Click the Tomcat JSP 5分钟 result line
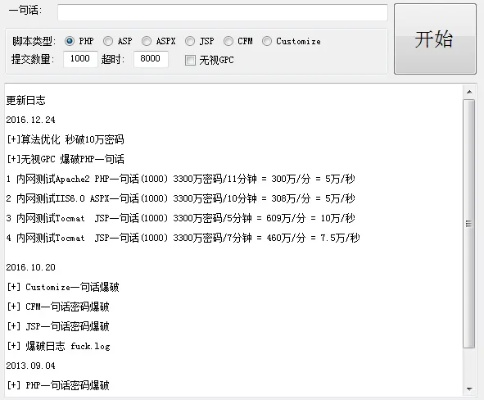484x400 pixels. pos(181,218)
